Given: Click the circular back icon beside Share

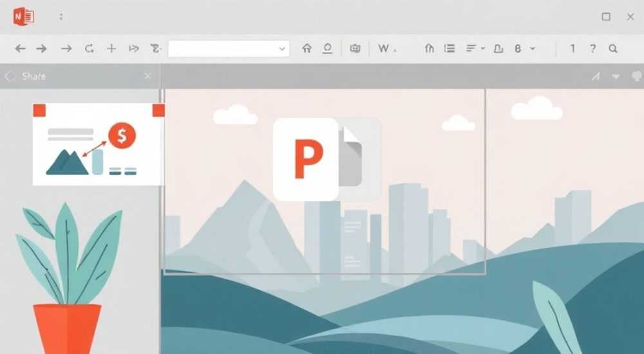Looking at the screenshot, I should coord(10,77).
